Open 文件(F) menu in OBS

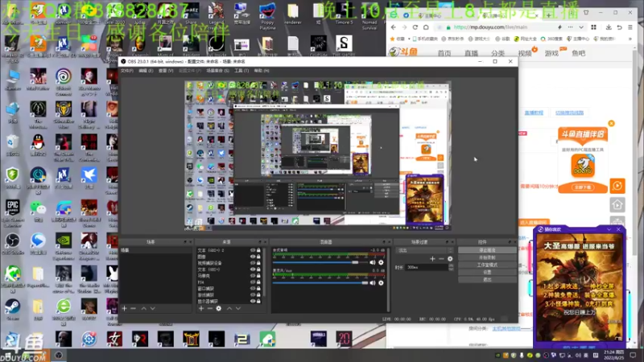tap(127, 71)
